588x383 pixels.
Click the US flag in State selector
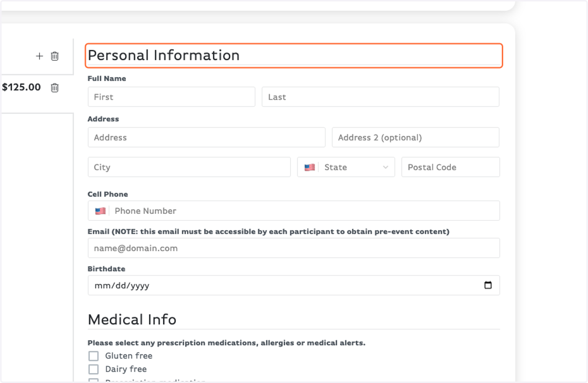click(x=310, y=167)
